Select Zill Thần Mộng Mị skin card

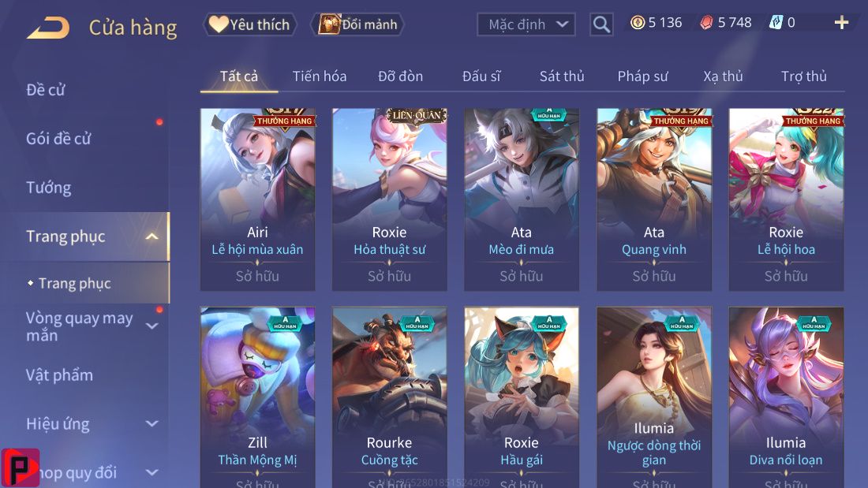point(257,397)
